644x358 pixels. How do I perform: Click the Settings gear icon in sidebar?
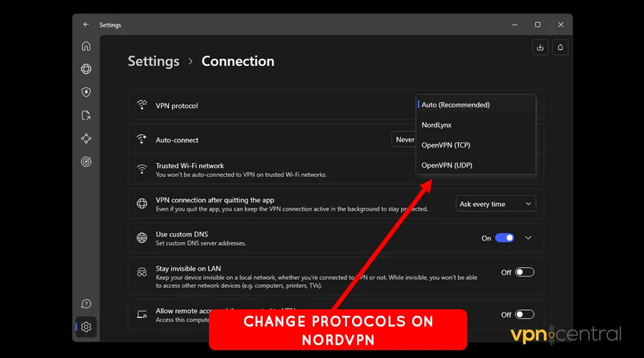(x=86, y=327)
